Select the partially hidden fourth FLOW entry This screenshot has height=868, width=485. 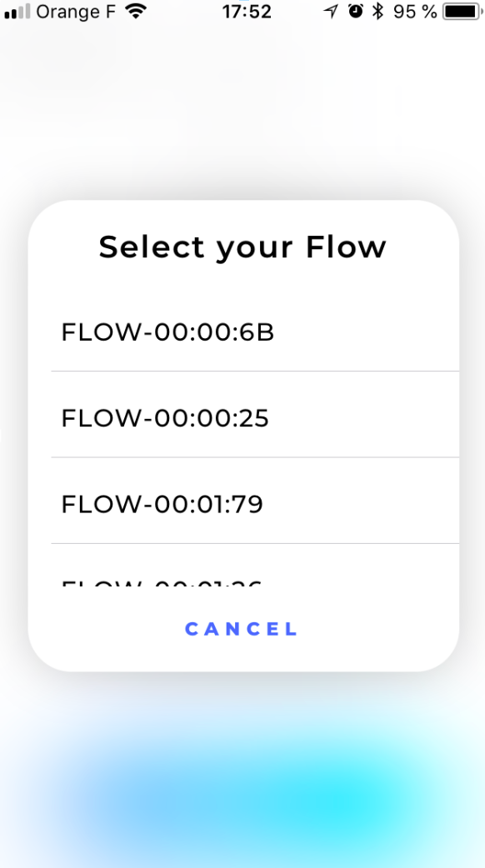point(255,566)
